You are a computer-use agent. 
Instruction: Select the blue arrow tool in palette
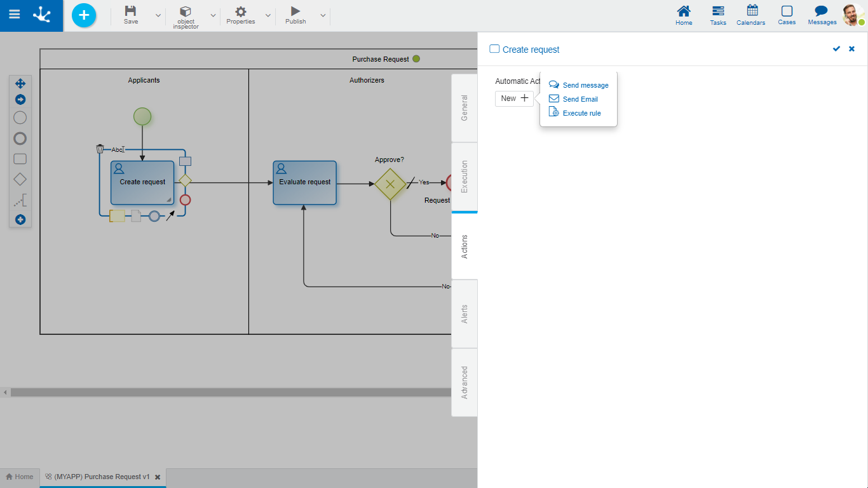point(20,100)
